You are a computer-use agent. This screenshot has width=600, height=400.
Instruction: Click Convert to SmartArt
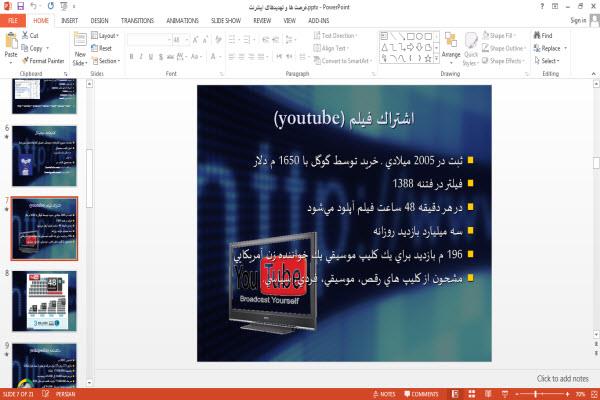coord(342,61)
